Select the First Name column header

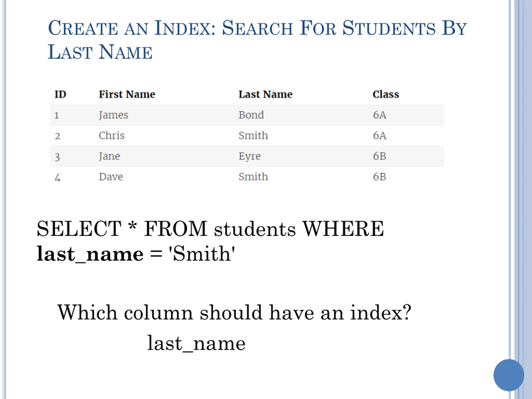point(127,94)
